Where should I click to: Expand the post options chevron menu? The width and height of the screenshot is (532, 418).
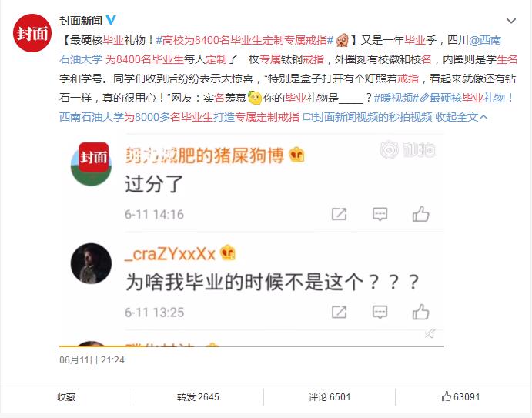click(x=511, y=21)
